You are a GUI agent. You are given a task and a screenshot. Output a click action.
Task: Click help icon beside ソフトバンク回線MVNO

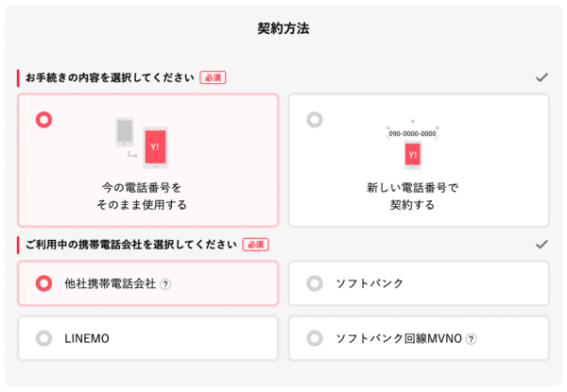tap(471, 338)
